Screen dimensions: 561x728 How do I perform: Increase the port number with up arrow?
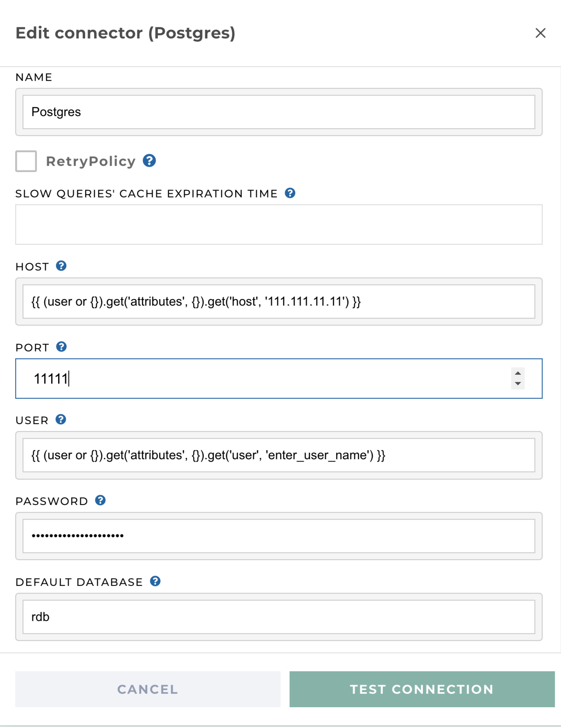click(518, 373)
